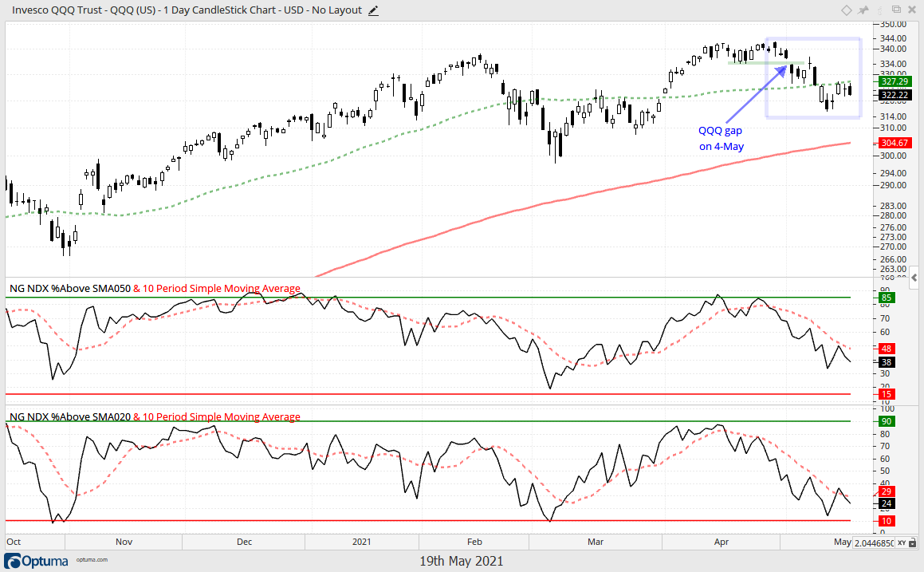The height and width of the screenshot is (572, 924).
Task: Click the red 10 level tag
Action: click(x=887, y=521)
